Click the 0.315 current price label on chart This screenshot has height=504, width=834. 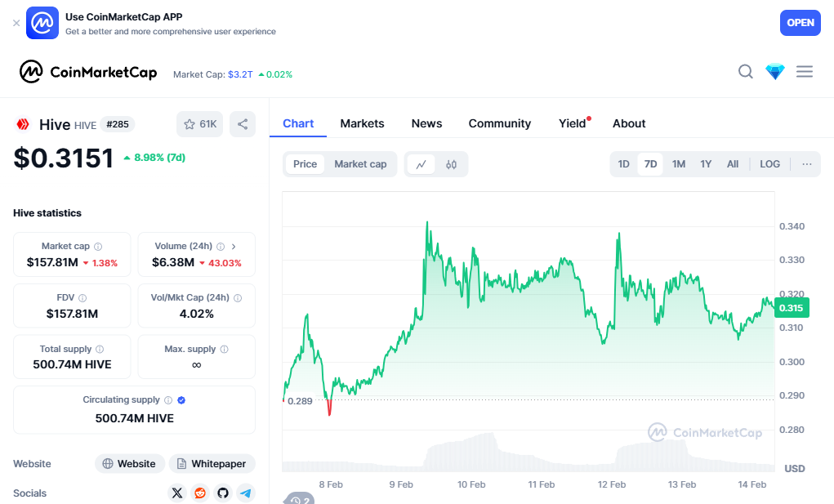792,308
